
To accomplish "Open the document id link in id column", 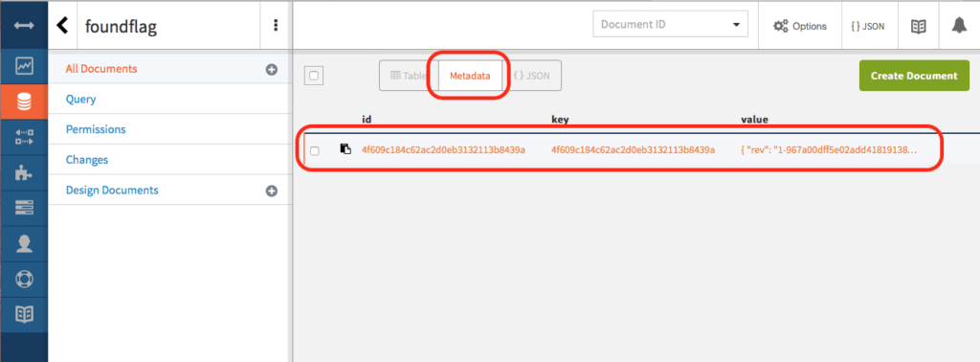I will pyautogui.click(x=443, y=149).
